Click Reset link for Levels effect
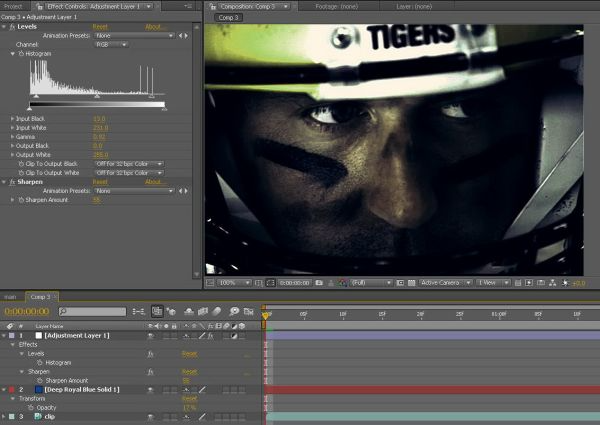The width and height of the screenshot is (600, 425). (x=100, y=27)
